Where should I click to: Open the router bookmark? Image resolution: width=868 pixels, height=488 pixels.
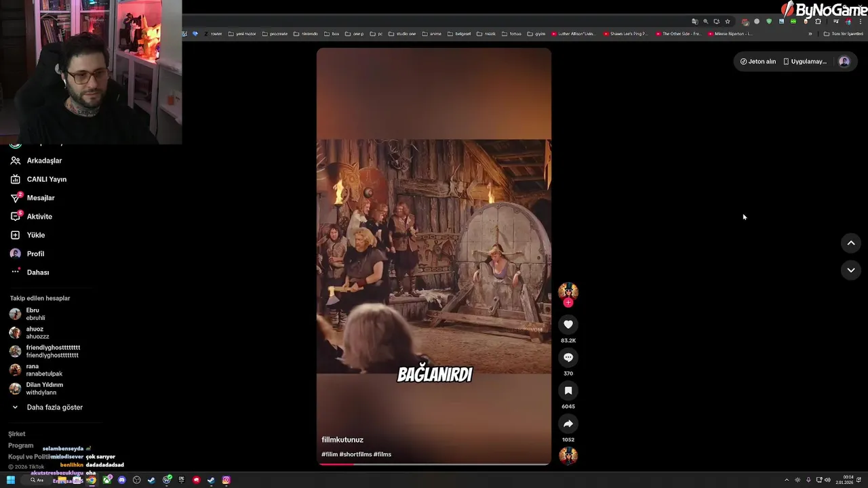[213, 34]
